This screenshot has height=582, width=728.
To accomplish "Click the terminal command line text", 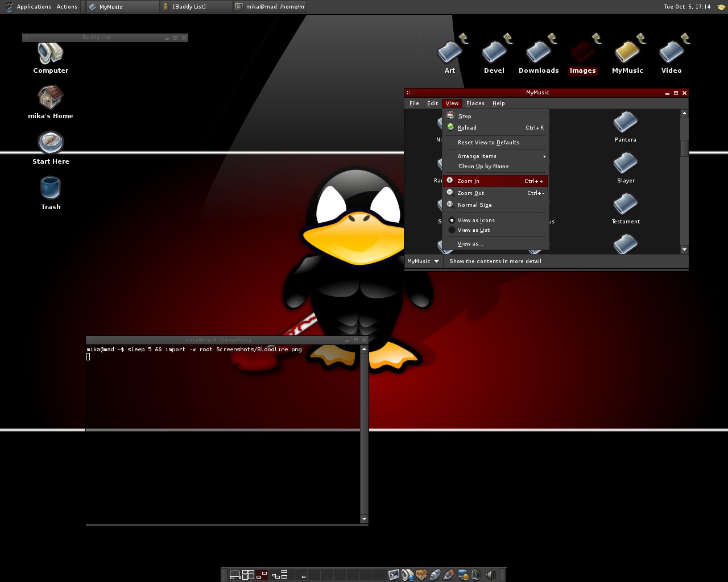I will pyautogui.click(x=194, y=350).
